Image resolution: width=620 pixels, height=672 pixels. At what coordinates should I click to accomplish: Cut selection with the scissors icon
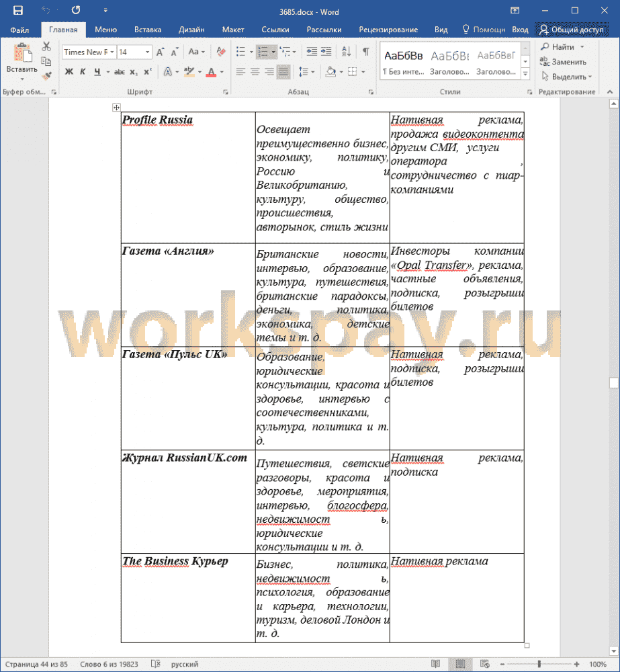tap(46, 46)
